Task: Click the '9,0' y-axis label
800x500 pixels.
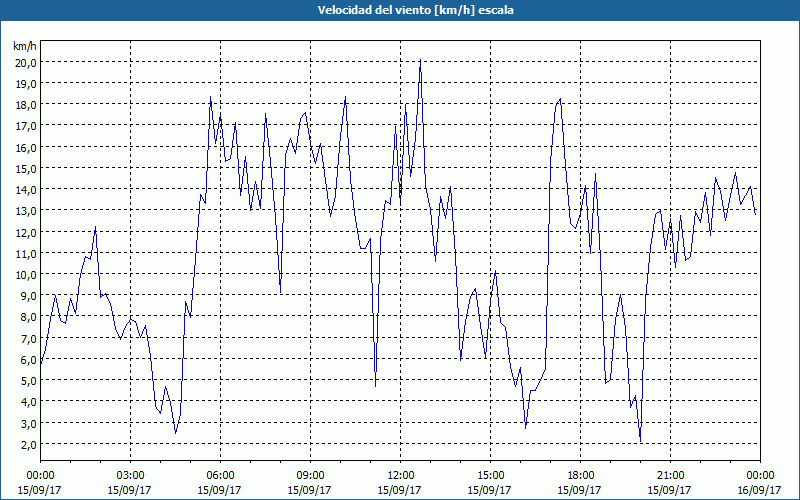Action: [28, 296]
